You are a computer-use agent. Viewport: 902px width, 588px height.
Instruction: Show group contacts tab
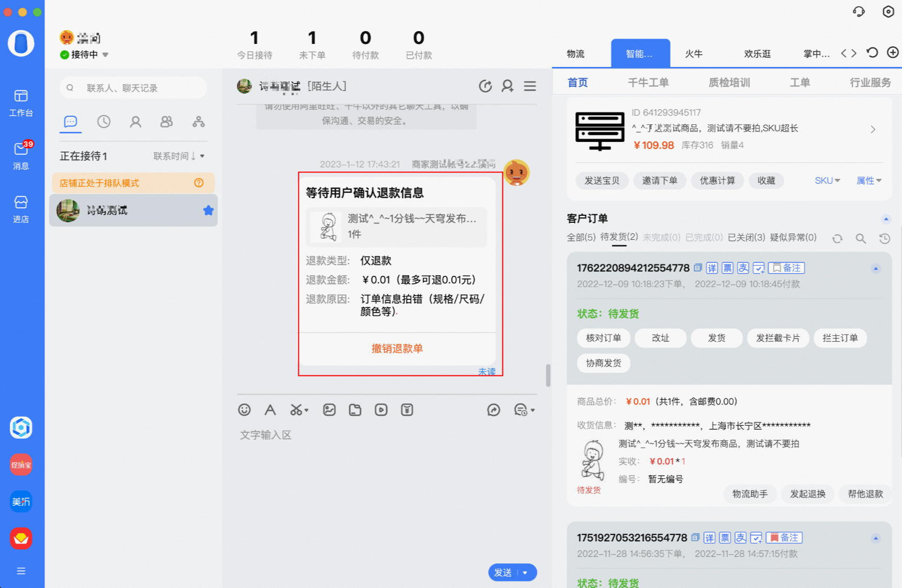167,122
